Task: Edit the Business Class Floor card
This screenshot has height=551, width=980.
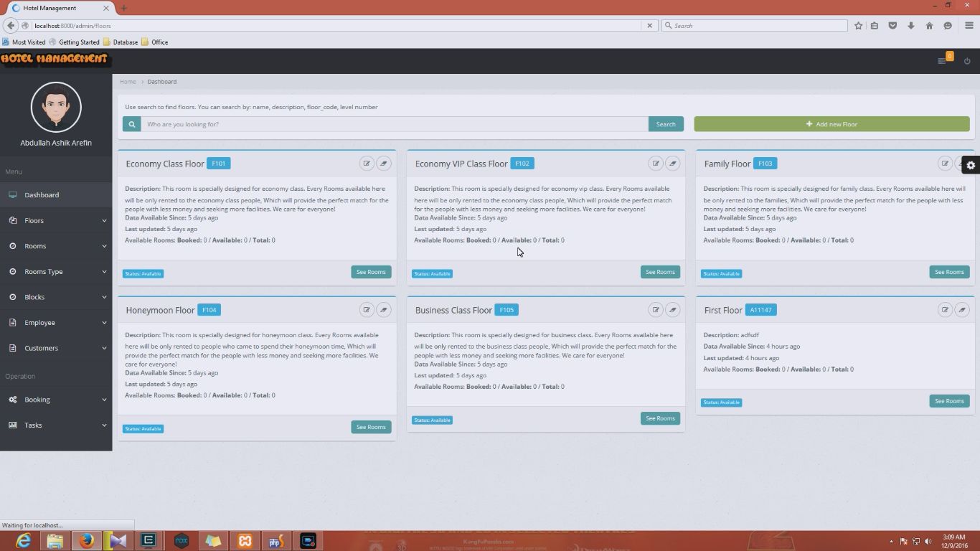Action: pos(656,310)
